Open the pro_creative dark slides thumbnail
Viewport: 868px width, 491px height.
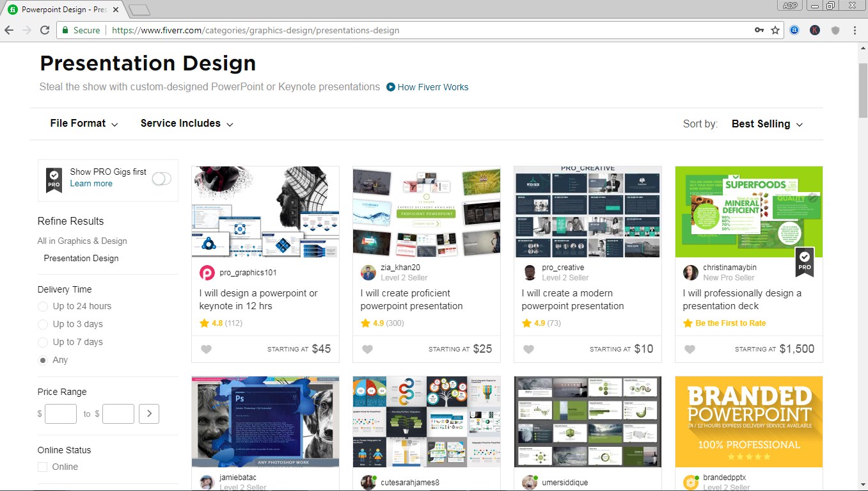click(588, 212)
